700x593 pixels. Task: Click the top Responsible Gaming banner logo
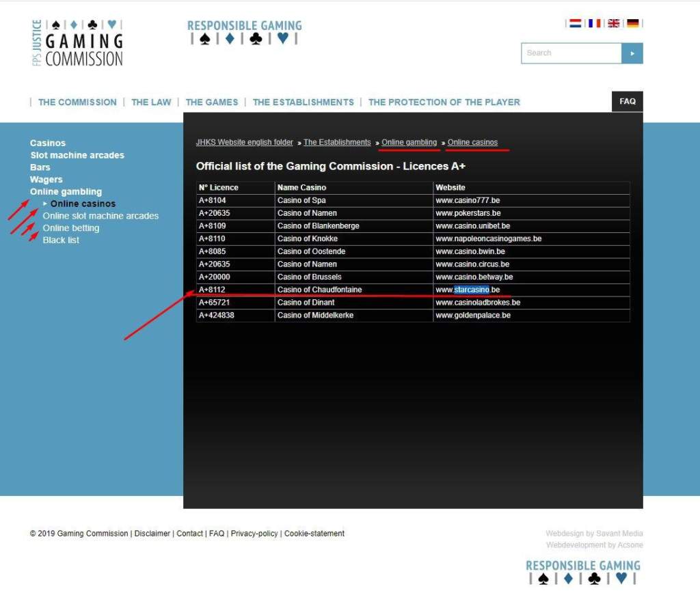click(244, 33)
